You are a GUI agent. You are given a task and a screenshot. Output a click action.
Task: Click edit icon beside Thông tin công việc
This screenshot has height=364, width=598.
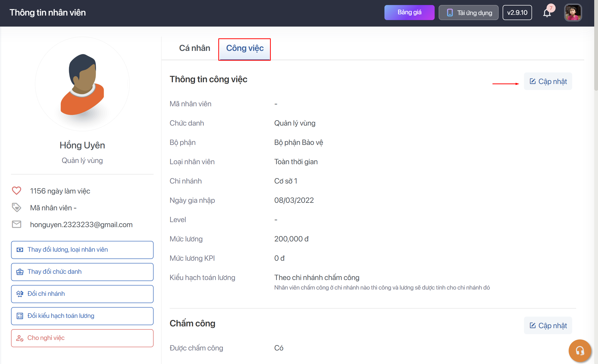tap(533, 81)
